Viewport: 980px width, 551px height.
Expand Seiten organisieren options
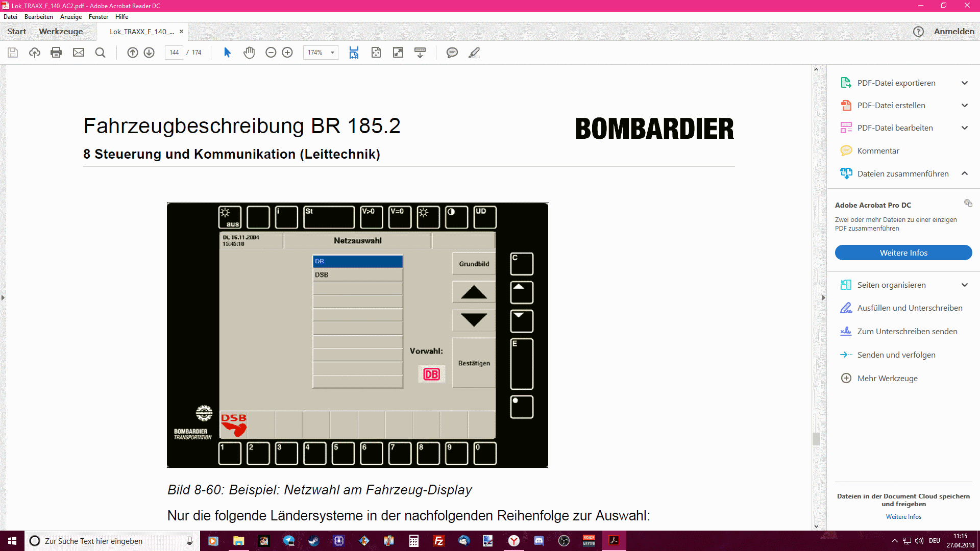pyautogui.click(x=964, y=285)
